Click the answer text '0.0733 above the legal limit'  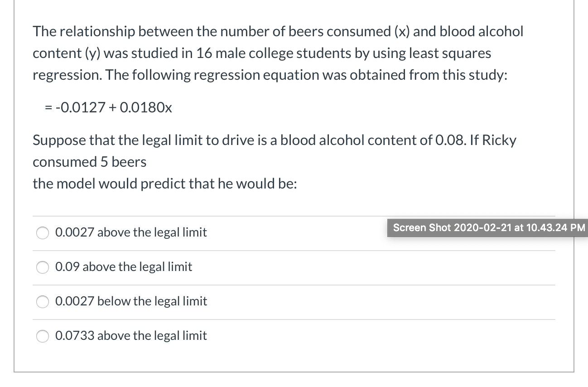130,336
